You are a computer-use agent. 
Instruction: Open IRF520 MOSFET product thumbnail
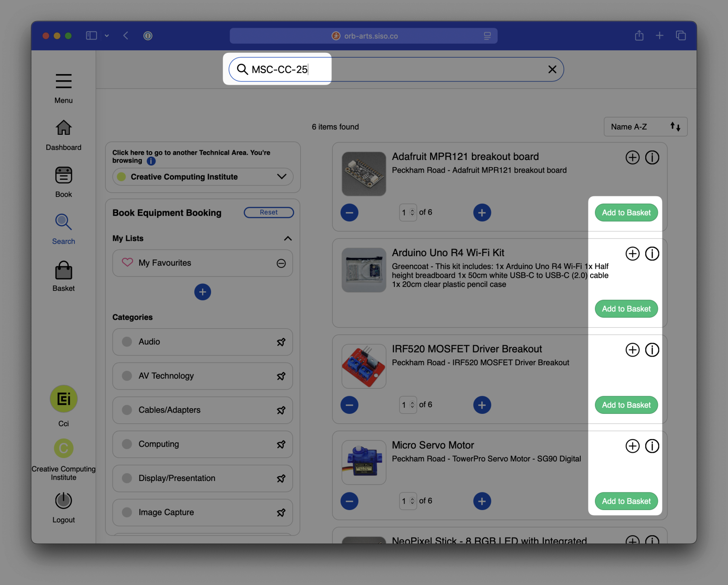(364, 366)
